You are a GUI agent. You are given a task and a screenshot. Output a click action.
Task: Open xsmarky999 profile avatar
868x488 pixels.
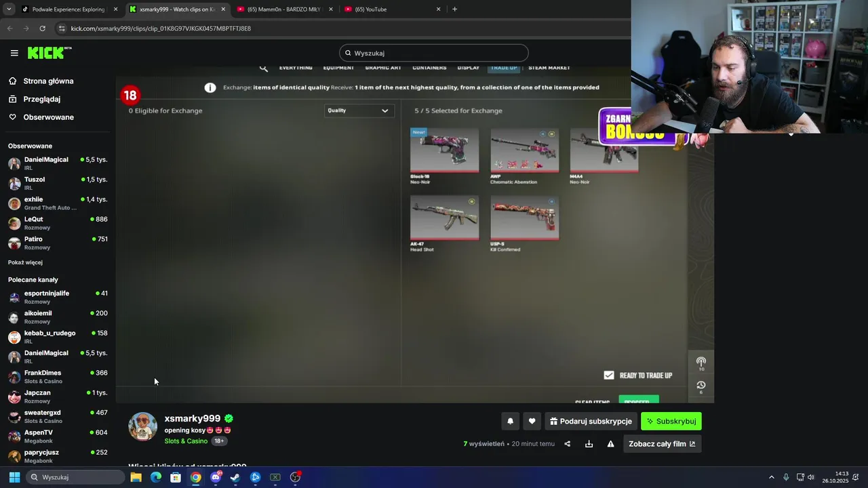(142, 426)
